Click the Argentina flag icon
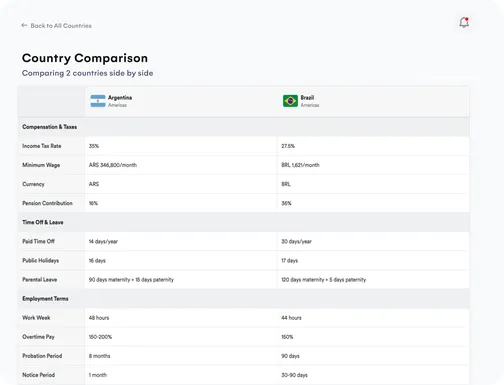This screenshot has width=504, height=385. coord(98,101)
